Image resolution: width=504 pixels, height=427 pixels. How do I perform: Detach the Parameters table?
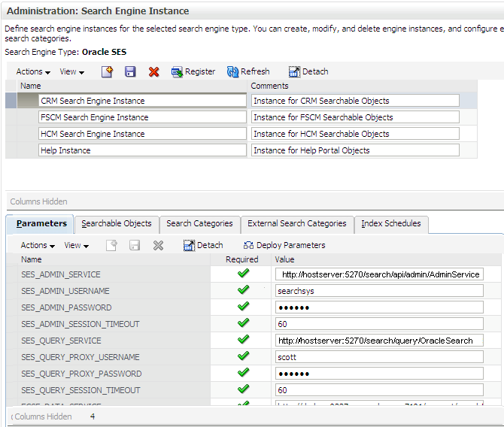(x=203, y=246)
